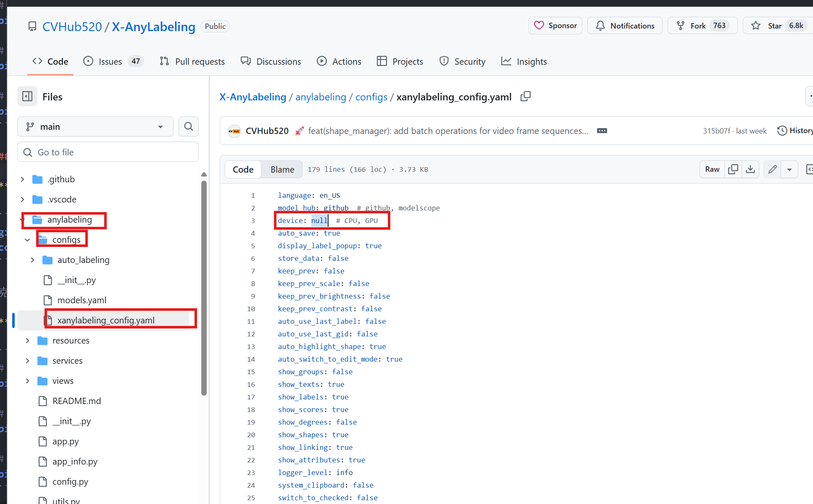Image resolution: width=813 pixels, height=504 pixels.
Task: Switch to Blame view
Action: [x=282, y=169]
